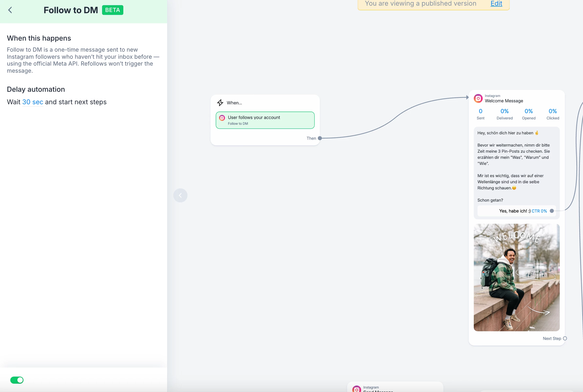Click the lightning bolt When icon

(220, 103)
